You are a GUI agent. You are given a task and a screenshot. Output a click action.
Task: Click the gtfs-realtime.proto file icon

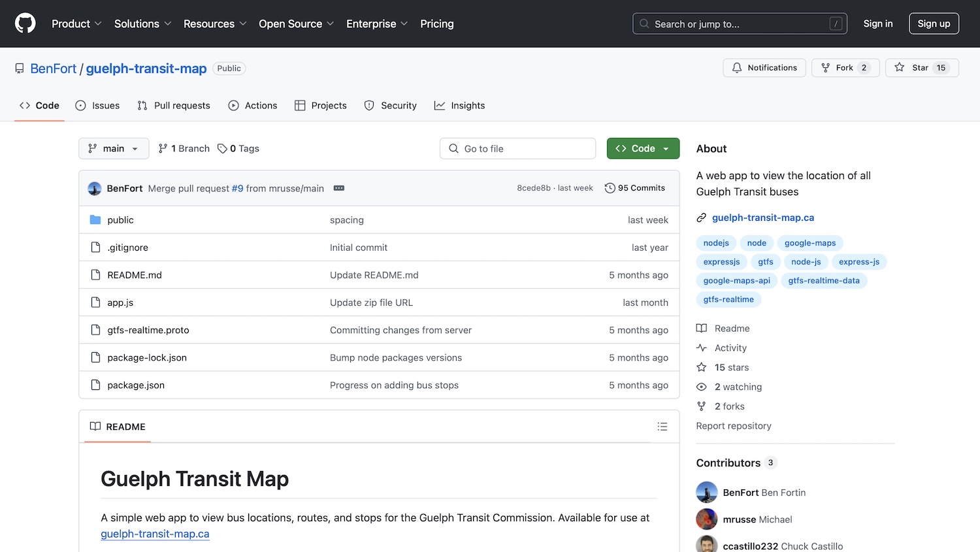95,330
